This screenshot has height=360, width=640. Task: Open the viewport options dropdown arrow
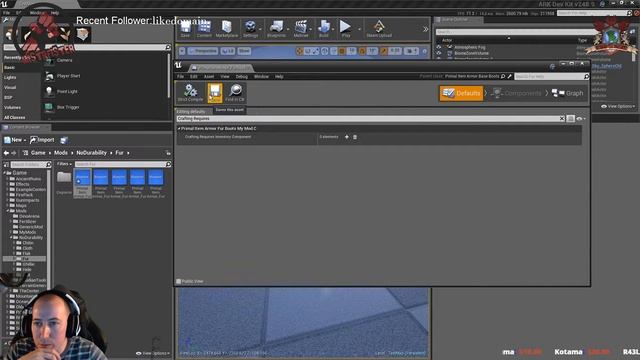pos(182,51)
